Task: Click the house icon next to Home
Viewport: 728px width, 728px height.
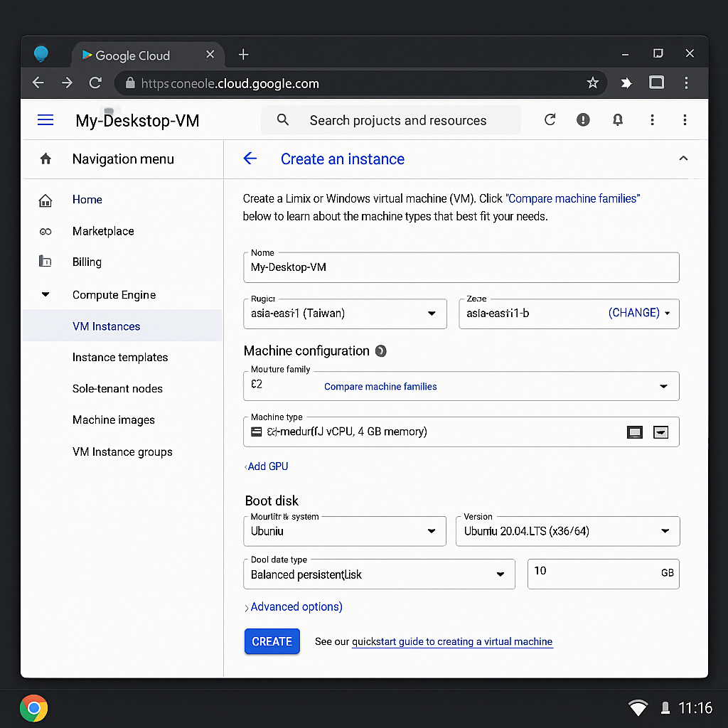Action: point(45,200)
